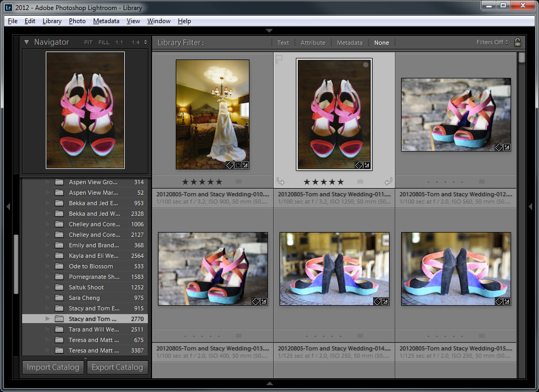Open the Filters Off preset dropdown
Image resolution: width=539 pixels, height=392 pixels.
pos(492,42)
